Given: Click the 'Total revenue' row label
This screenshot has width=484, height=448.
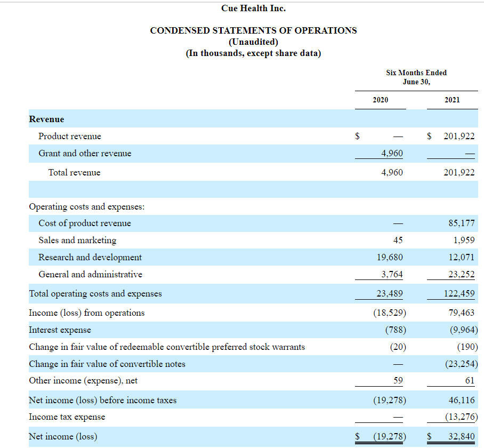Looking at the screenshot, I should pyautogui.click(x=75, y=173).
